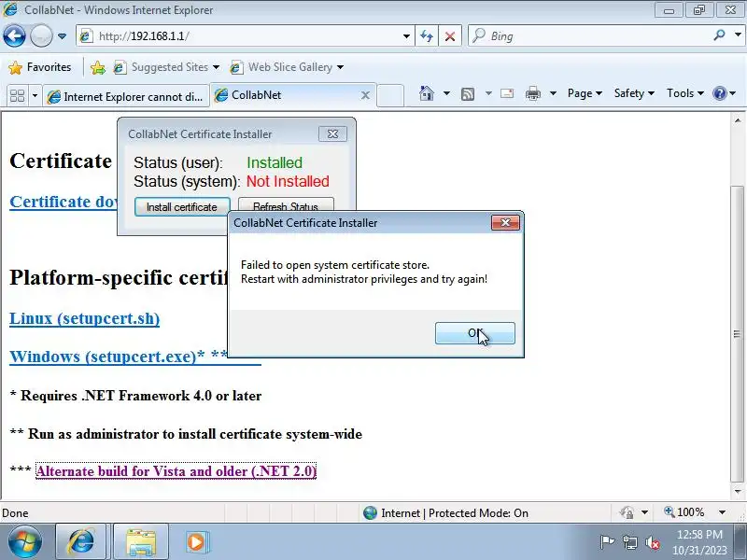Click the vertical scrollbar thumb
The width and height of the screenshot is (747, 560).
pyautogui.click(x=737, y=333)
